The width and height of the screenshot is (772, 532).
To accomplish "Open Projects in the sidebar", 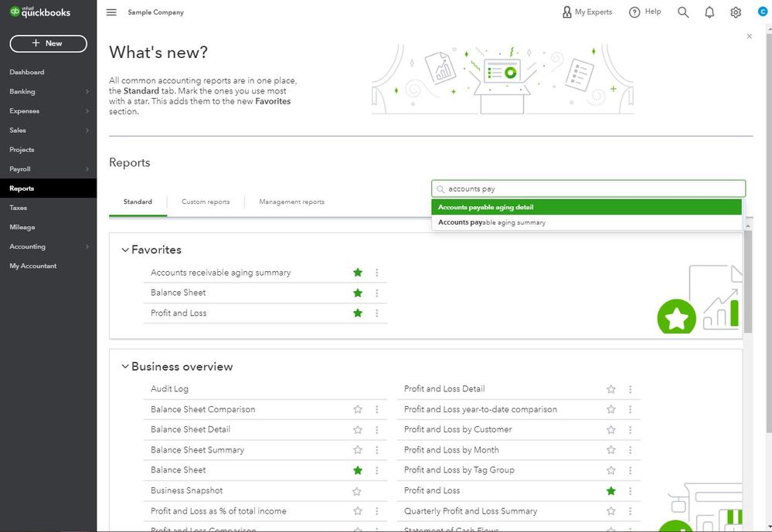I will click(22, 150).
